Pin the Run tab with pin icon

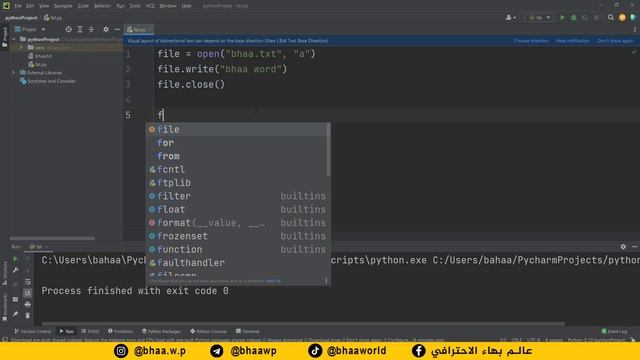pos(15,314)
